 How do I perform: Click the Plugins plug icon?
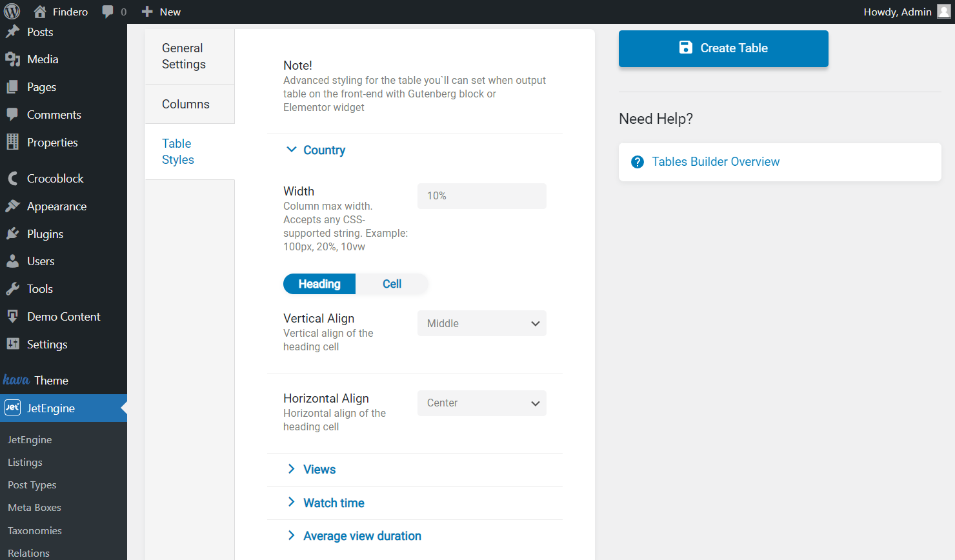[x=12, y=234]
